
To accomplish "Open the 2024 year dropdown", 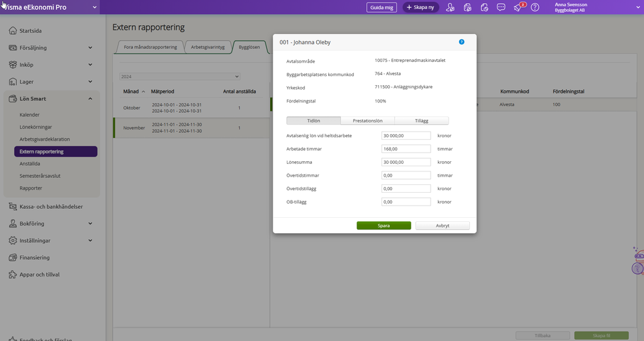I will pos(191,76).
